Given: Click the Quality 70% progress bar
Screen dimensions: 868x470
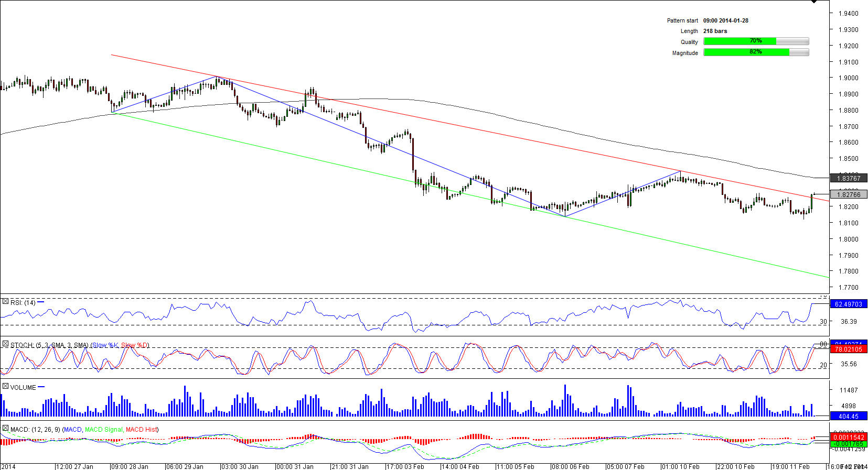Looking at the screenshot, I should (x=756, y=41).
